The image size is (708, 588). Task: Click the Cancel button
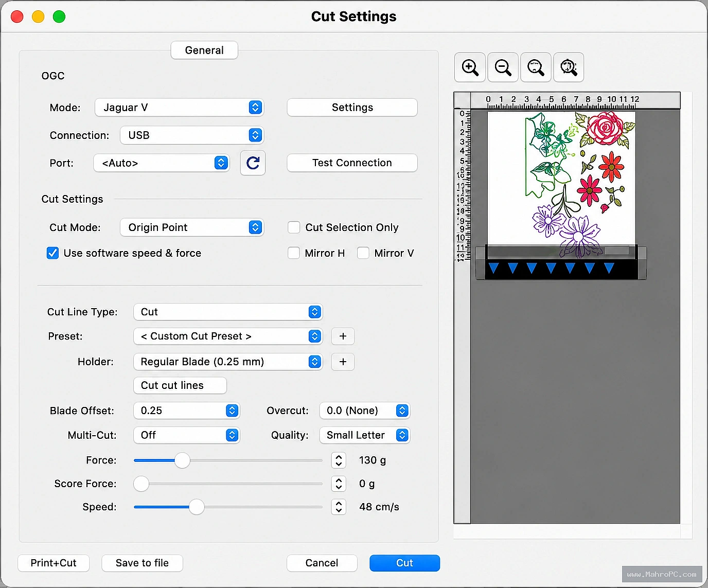(322, 563)
